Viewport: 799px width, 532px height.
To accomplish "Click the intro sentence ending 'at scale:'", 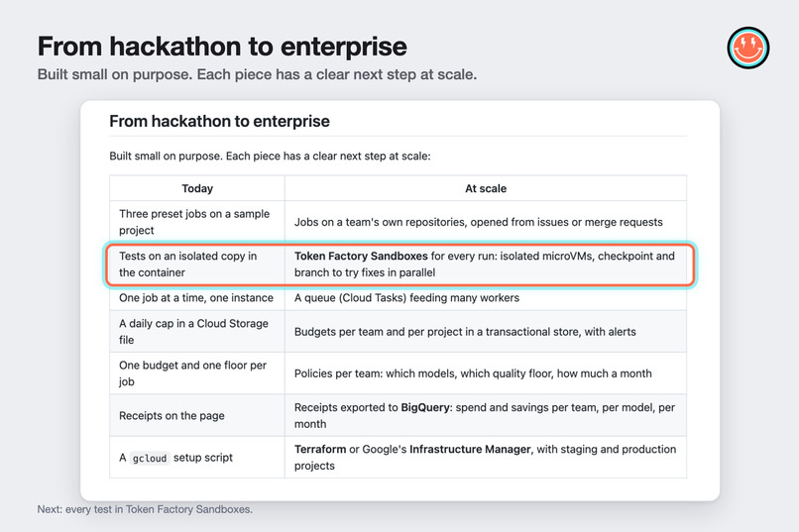I will [x=270, y=156].
